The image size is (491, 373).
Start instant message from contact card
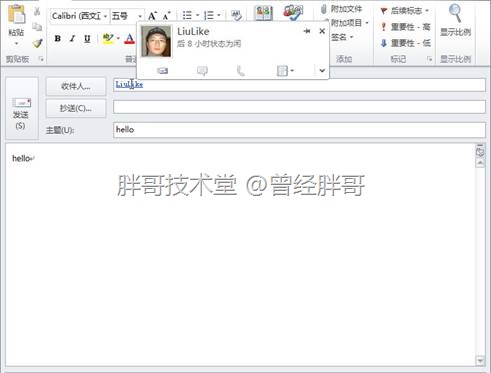[x=202, y=71]
